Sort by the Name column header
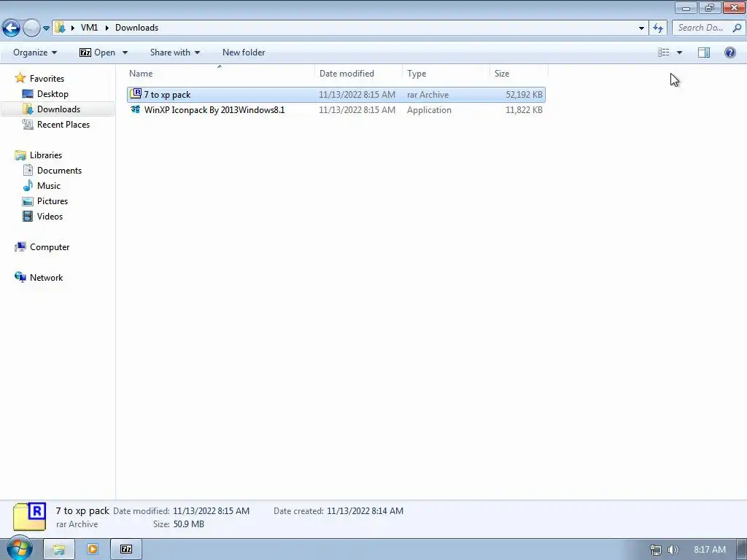This screenshot has width=747, height=560. (220, 74)
